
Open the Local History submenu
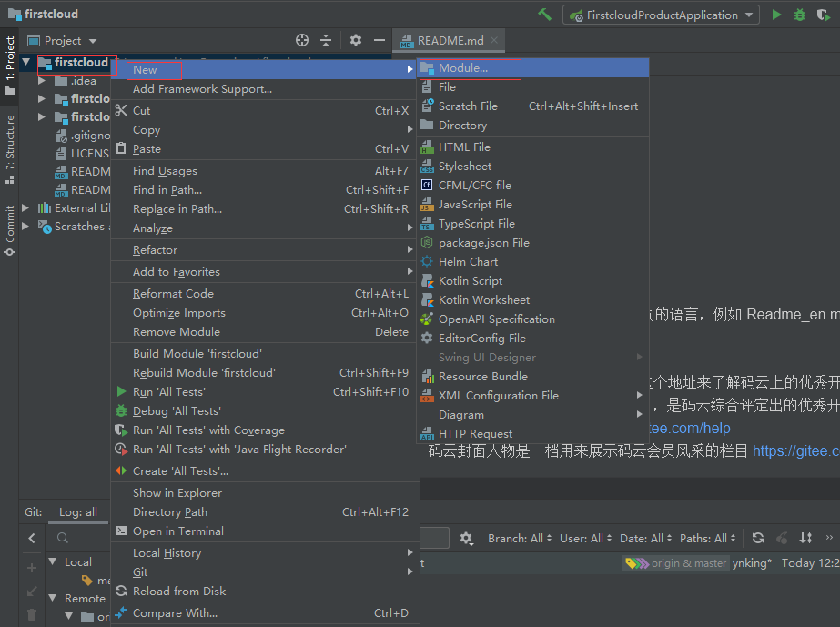(x=265, y=553)
